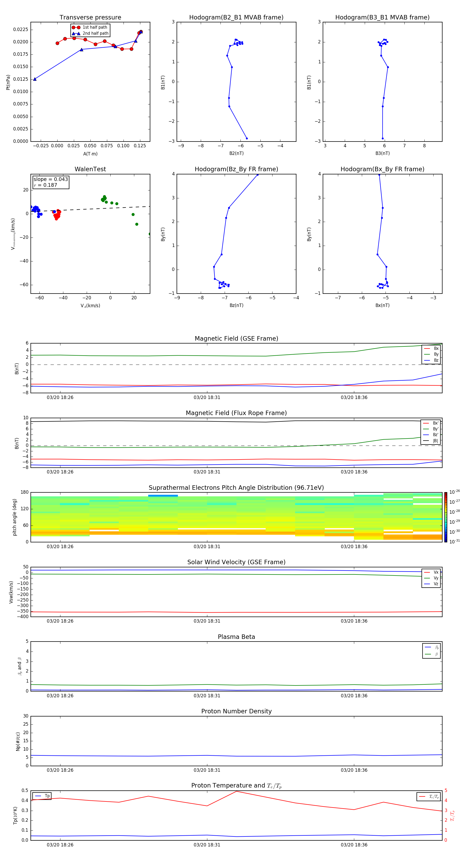Click the "Solar Wind Velocity (GSE Frame)" title
This screenshot has height=868, width=473.
coord(236,562)
